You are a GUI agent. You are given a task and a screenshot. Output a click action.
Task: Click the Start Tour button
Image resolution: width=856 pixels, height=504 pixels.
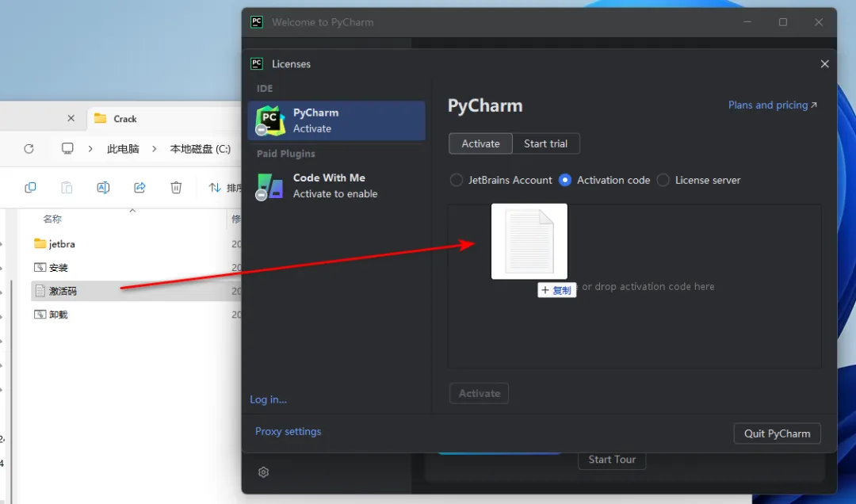click(x=612, y=460)
